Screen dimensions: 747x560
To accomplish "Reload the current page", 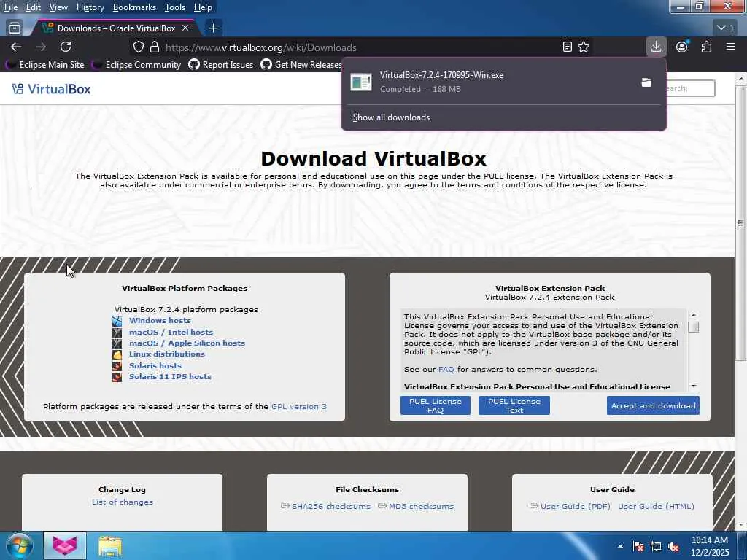I will pyautogui.click(x=66, y=47).
